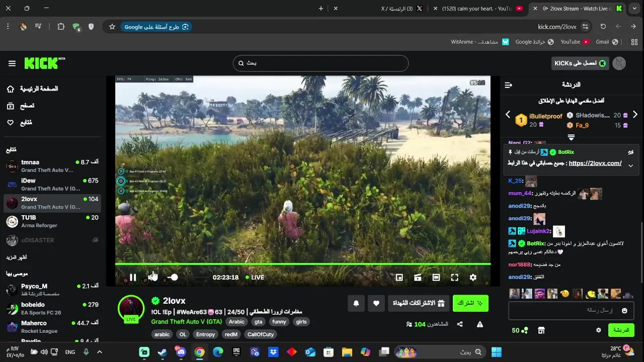Viewport: 644px width, 362px height.
Task: Toggle theater mode in the player
Action: 436,278
